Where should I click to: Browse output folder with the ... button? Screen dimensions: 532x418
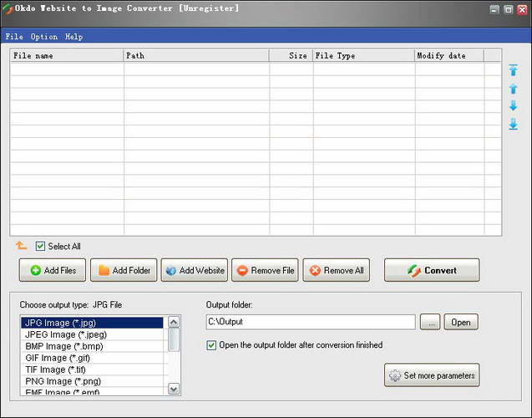(x=430, y=322)
